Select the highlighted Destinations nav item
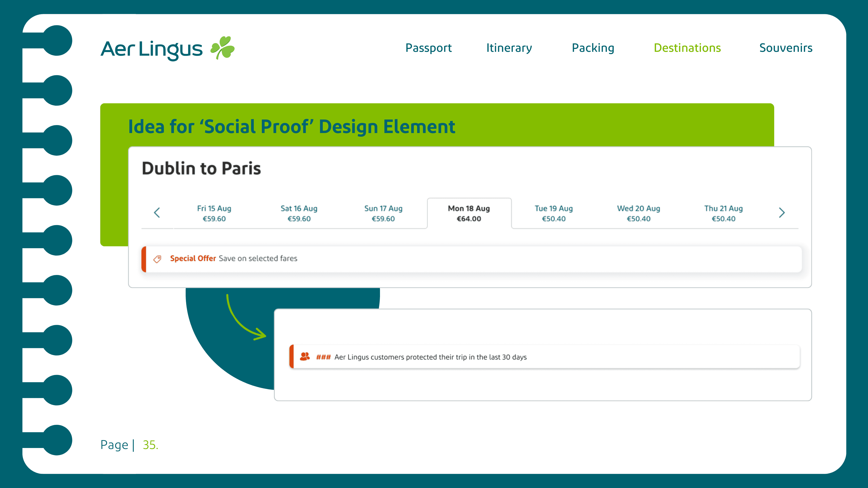Viewport: 868px width, 488px height. click(687, 48)
